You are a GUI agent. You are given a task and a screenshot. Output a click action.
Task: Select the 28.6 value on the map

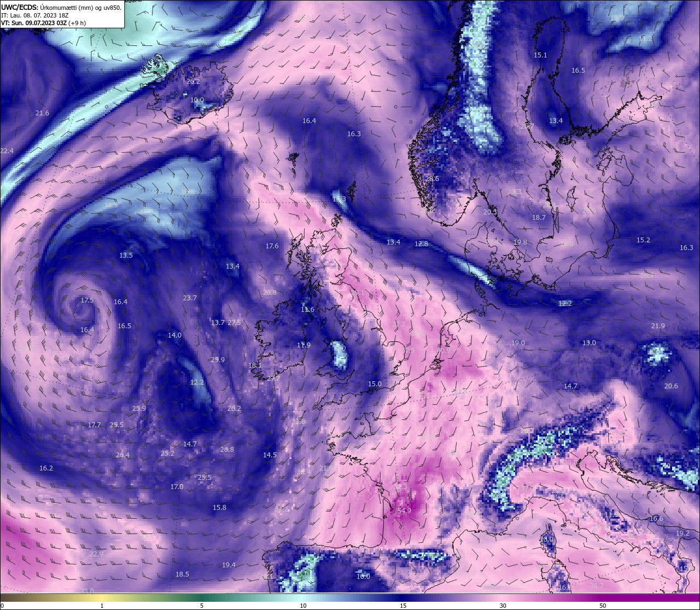point(432,178)
